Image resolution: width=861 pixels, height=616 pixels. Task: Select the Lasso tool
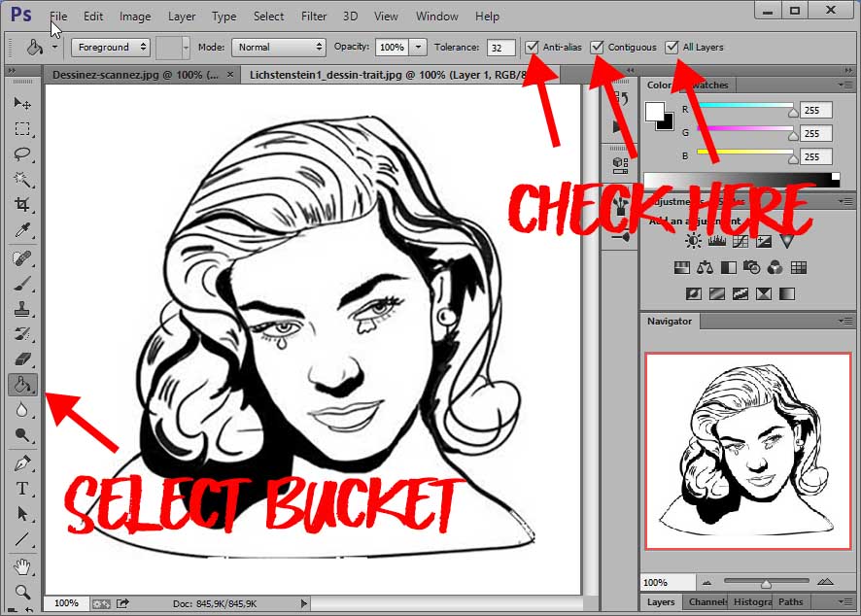pos(22,154)
